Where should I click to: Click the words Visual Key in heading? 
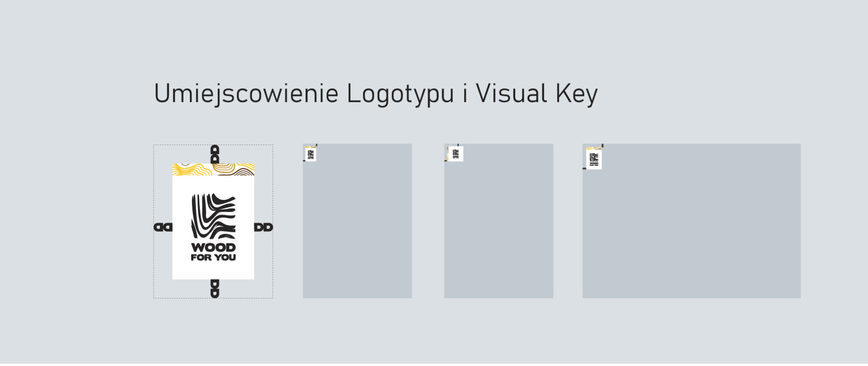tap(536, 94)
